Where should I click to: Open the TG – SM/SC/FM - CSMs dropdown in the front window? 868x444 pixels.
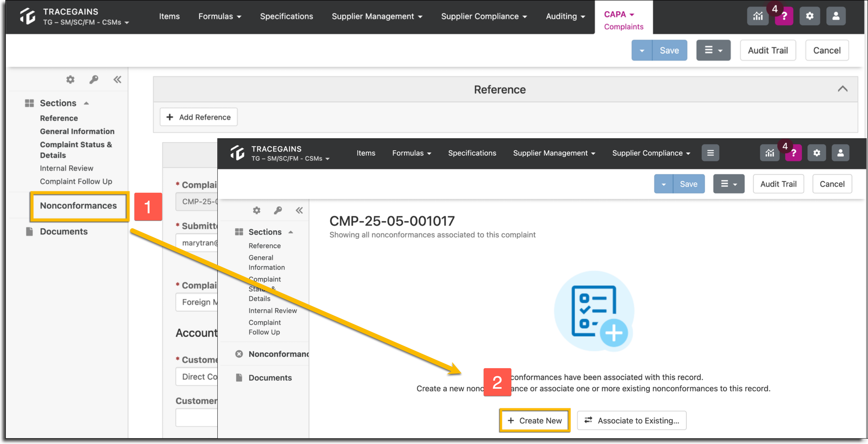[290, 158]
